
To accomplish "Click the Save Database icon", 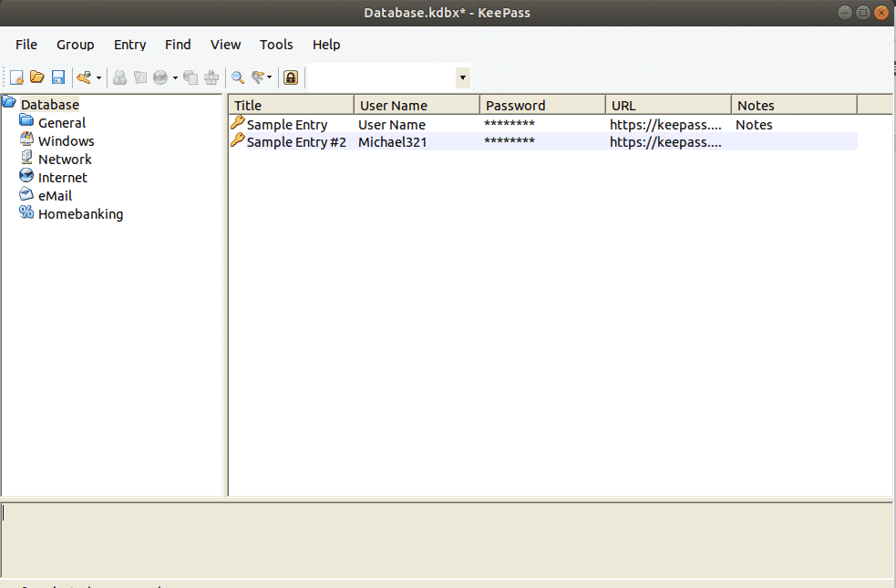I will click(57, 77).
